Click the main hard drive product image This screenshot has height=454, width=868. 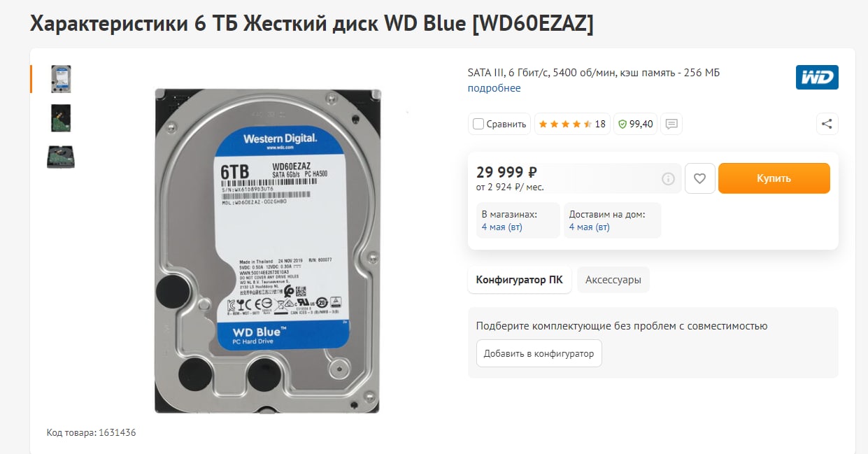click(x=267, y=250)
